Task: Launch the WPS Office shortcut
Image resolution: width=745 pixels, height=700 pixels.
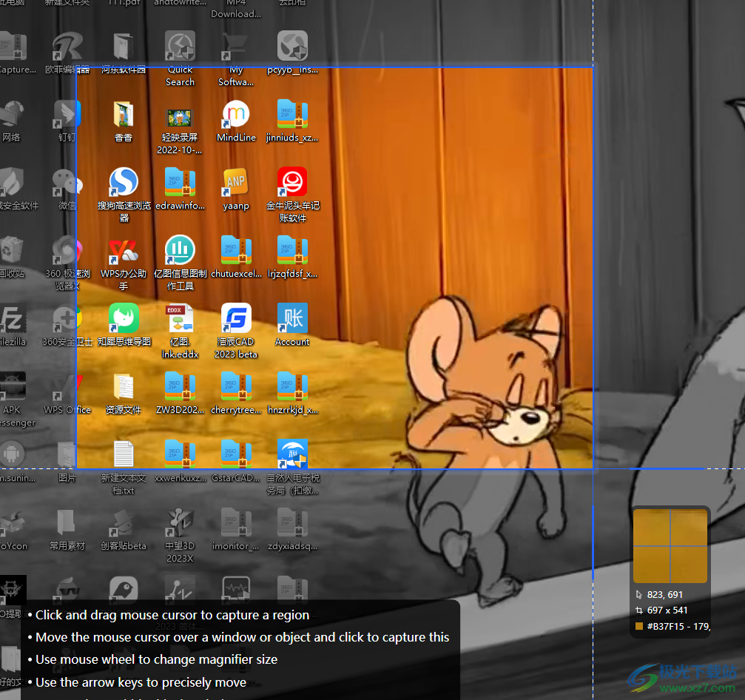Action: pos(67,386)
